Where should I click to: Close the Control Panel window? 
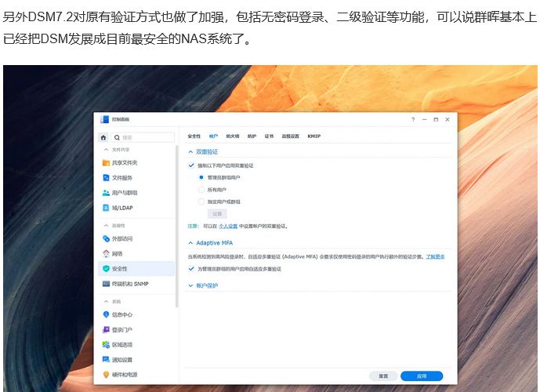tap(448, 119)
